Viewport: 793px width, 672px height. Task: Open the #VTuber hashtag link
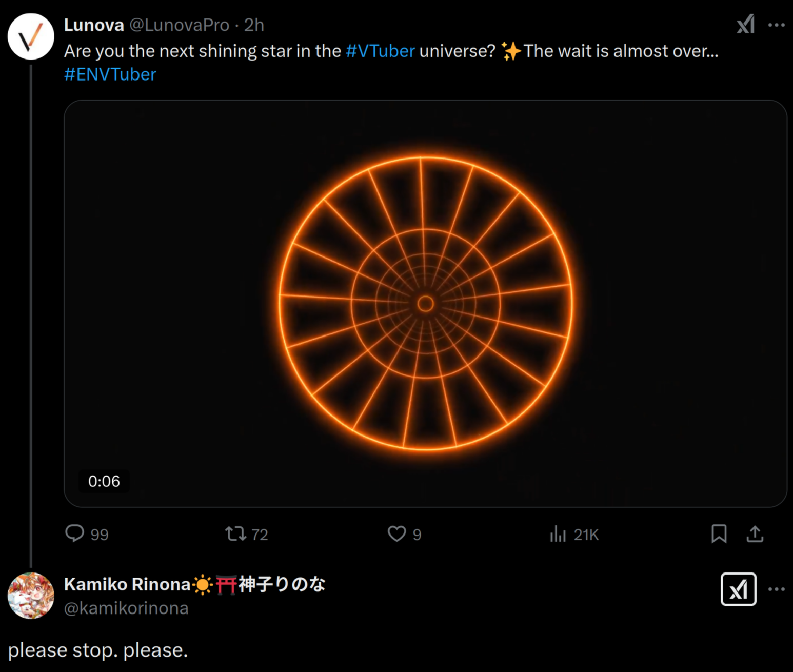[380, 51]
